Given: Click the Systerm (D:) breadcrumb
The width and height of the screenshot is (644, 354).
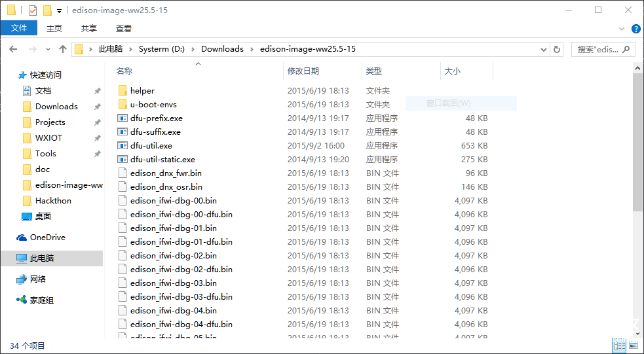Looking at the screenshot, I should coord(161,49).
